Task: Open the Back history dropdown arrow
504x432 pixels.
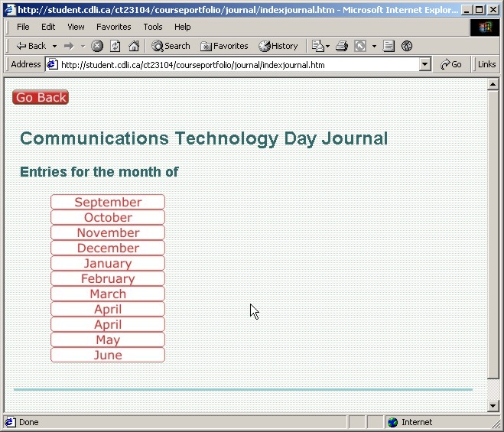Action: (x=54, y=47)
